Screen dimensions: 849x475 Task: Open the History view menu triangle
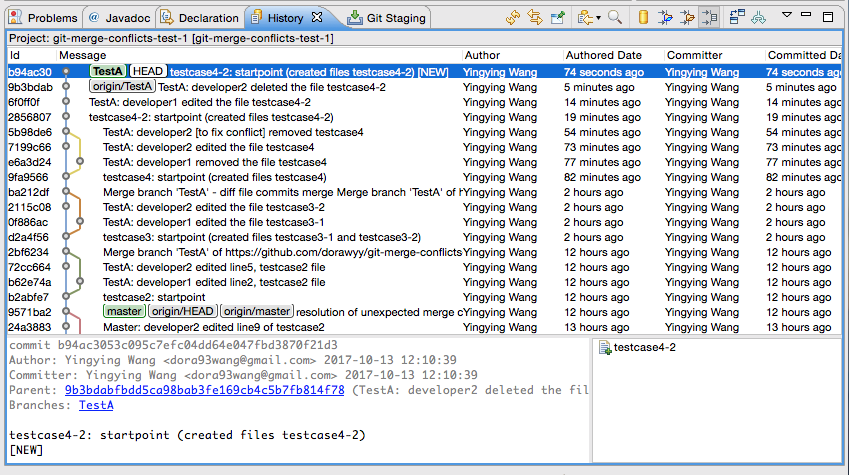(787, 15)
